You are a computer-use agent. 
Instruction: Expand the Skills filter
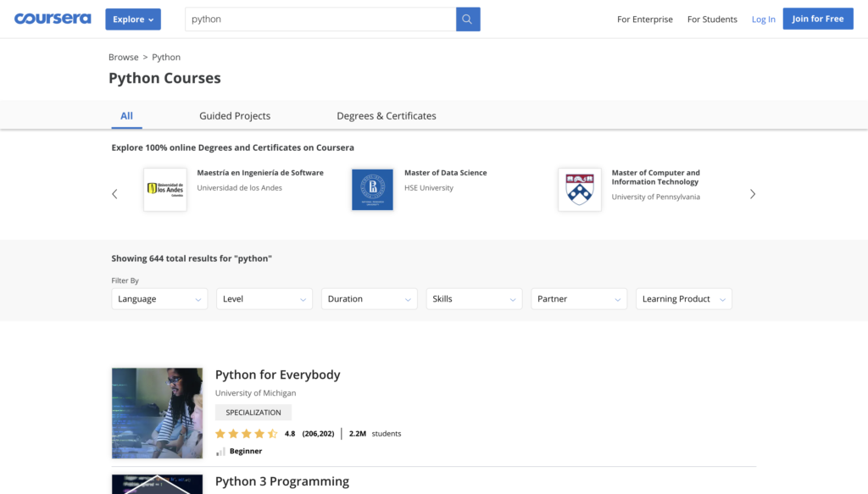[474, 299]
